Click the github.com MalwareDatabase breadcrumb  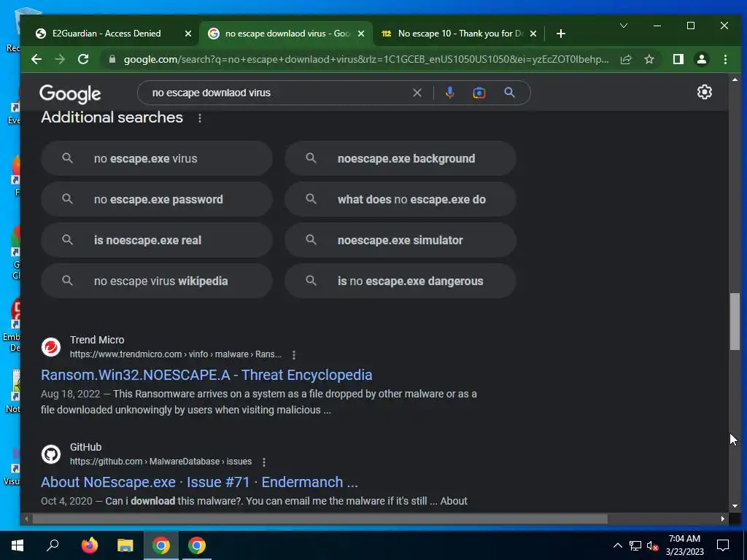160,462
